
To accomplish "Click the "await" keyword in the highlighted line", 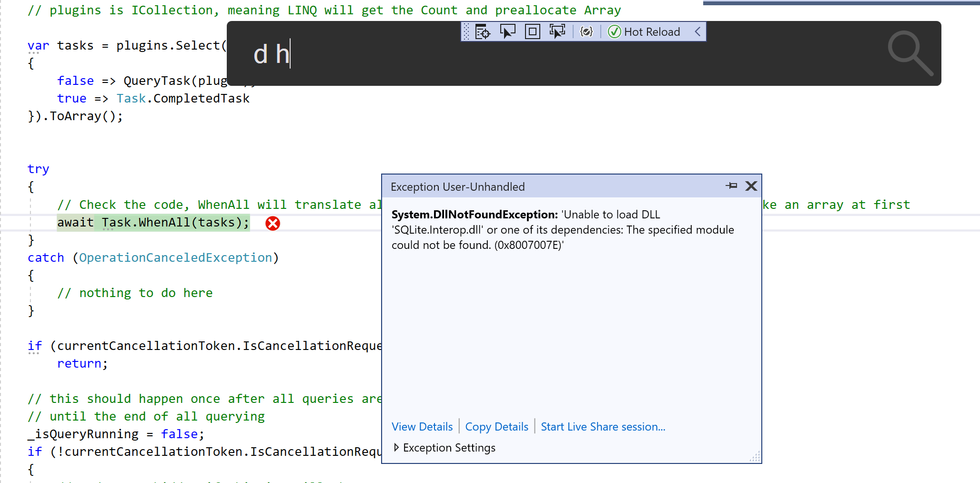I will point(75,223).
